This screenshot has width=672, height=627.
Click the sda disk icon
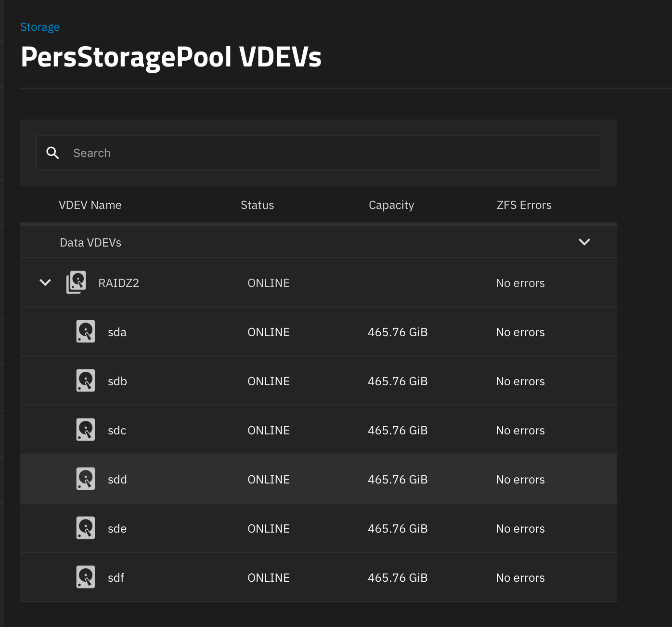pos(86,332)
